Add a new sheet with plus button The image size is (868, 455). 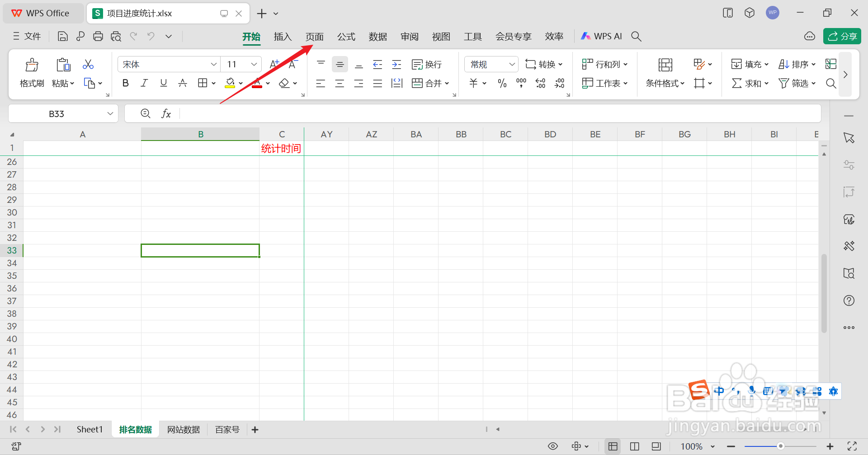click(x=255, y=430)
